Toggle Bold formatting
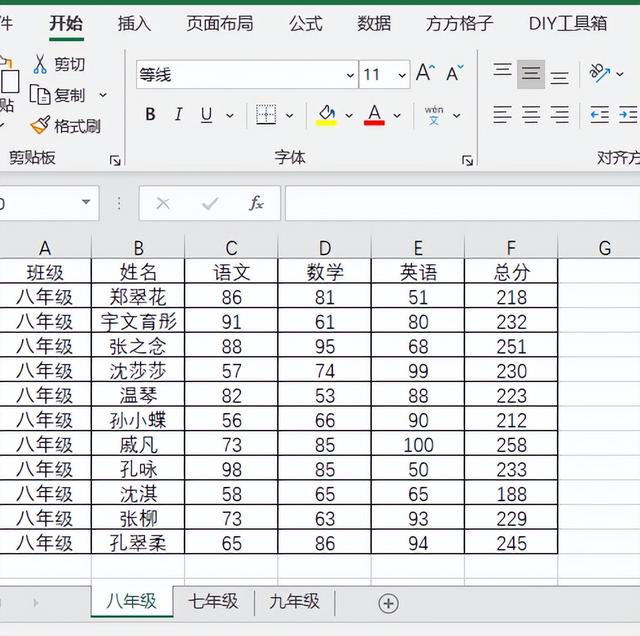 tap(150, 114)
